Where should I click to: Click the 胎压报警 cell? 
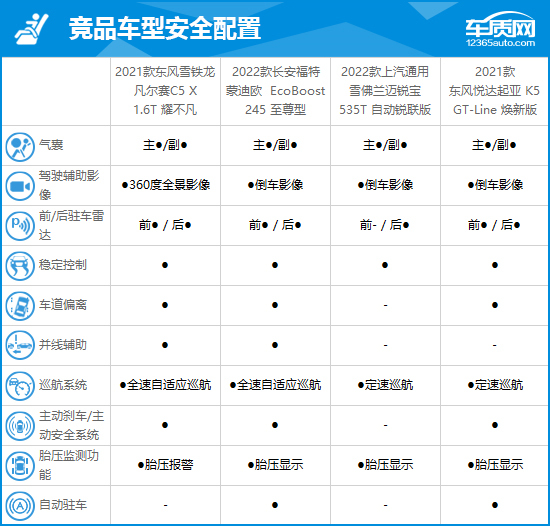click(165, 465)
